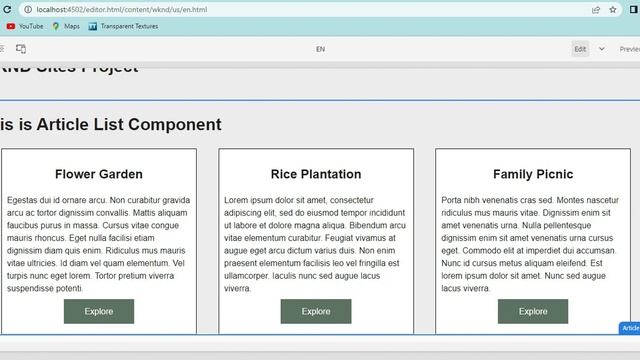Open the emulator device icon

click(21, 49)
